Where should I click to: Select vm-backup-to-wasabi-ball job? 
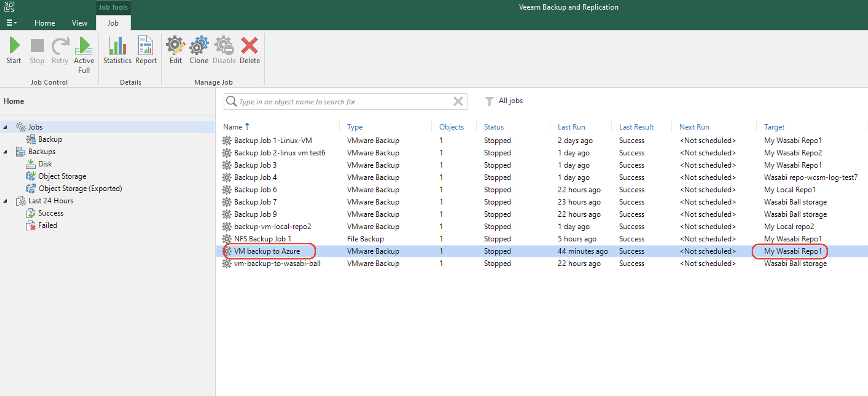[x=542, y=263]
